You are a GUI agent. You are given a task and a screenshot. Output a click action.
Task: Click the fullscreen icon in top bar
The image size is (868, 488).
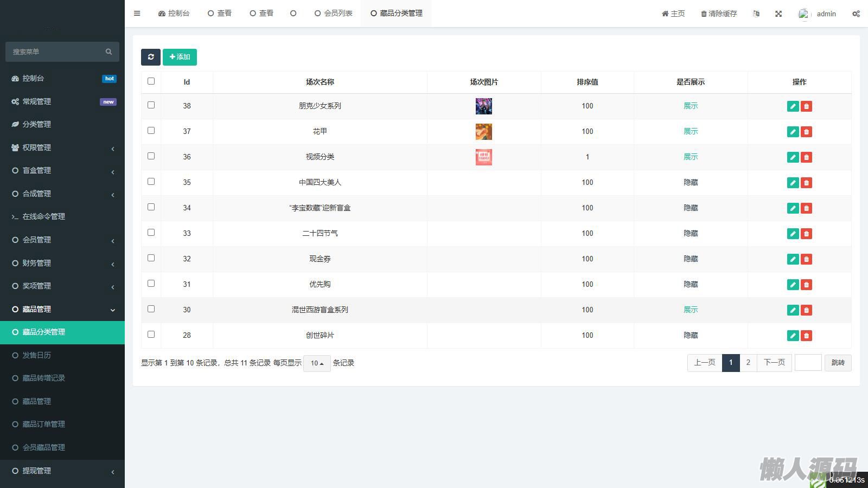tap(778, 14)
